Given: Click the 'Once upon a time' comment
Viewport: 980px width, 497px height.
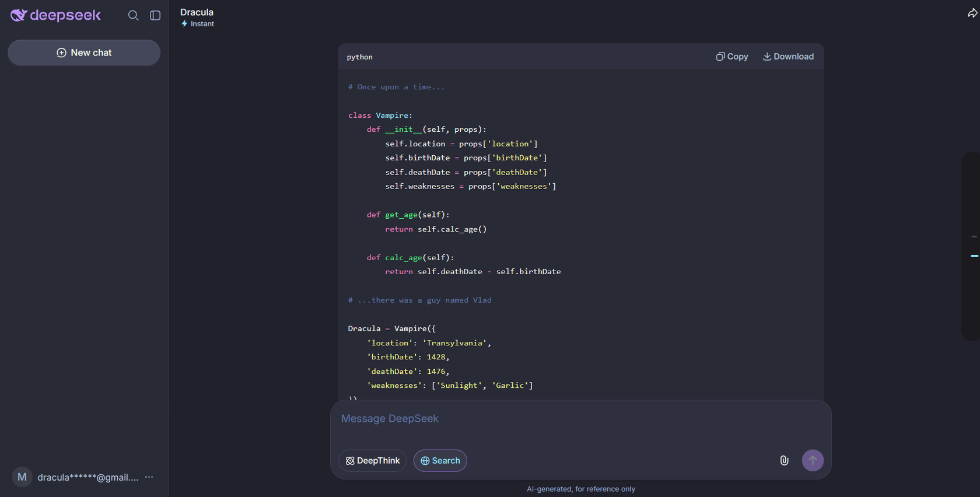Looking at the screenshot, I should [396, 87].
